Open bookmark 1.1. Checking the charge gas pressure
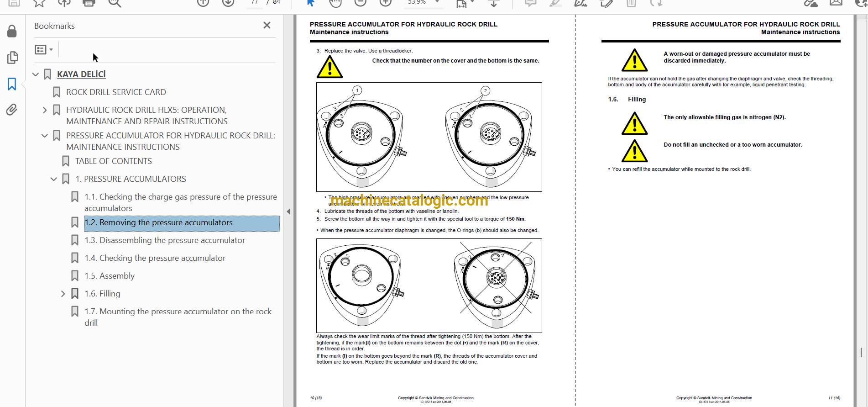868x407 pixels. (x=181, y=202)
